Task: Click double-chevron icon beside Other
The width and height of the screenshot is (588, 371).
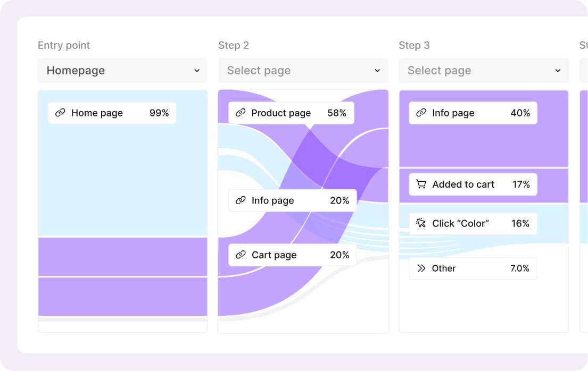Action: 421,268
